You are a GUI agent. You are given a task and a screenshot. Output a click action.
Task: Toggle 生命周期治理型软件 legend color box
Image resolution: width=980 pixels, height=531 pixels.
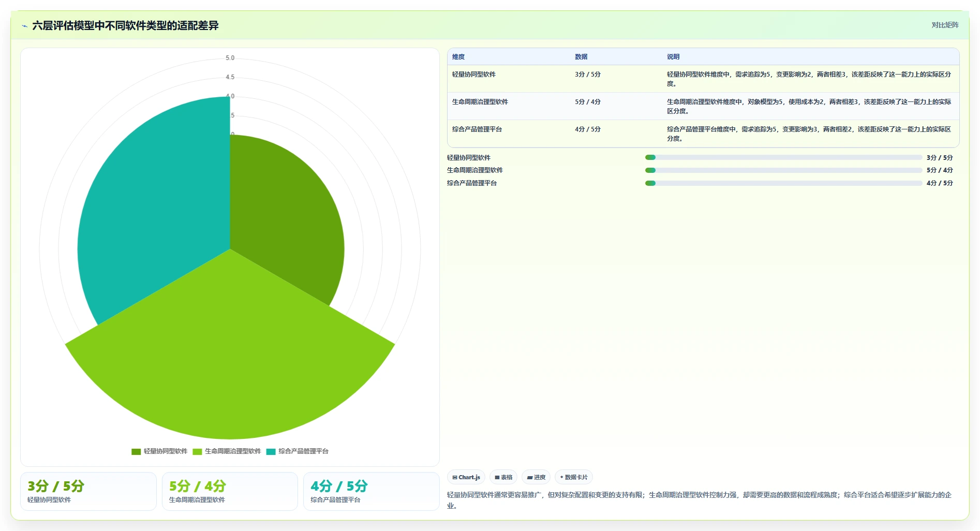coord(197,452)
